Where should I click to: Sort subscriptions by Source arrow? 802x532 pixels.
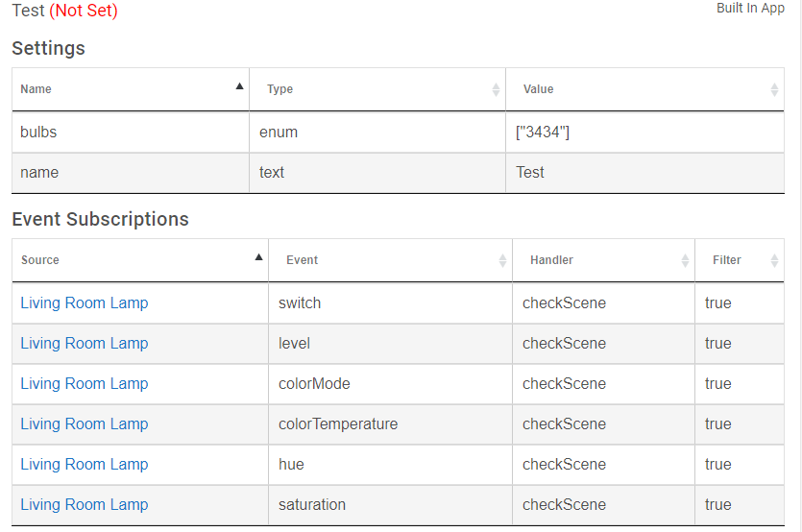click(258, 257)
